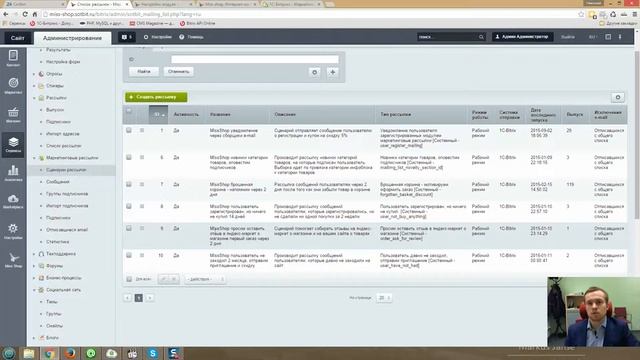640x360 pixels.
Task: Click the Отменить filter button
Action: 179,72
